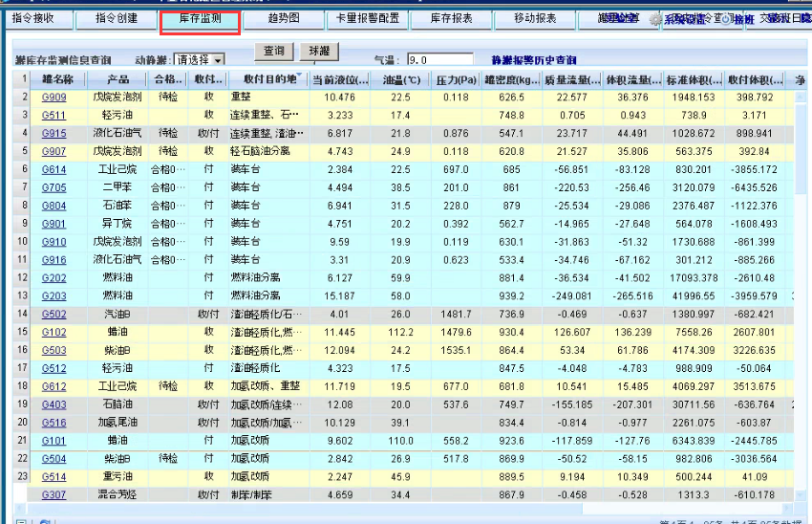Screen dimensions: 812x524
Task: Select the 重污油 product cell
Action: coord(118,477)
